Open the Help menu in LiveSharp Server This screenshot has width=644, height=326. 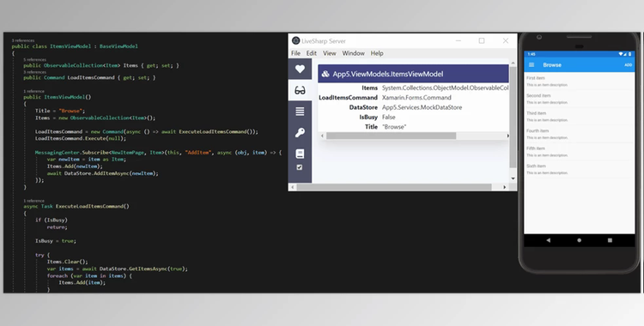pyautogui.click(x=377, y=53)
